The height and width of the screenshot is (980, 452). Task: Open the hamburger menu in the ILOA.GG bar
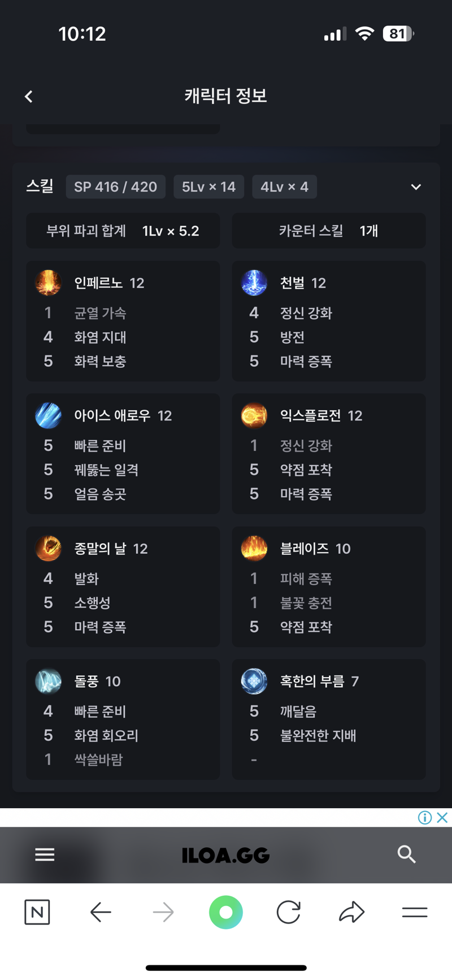pyautogui.click(x=45, y=855)
